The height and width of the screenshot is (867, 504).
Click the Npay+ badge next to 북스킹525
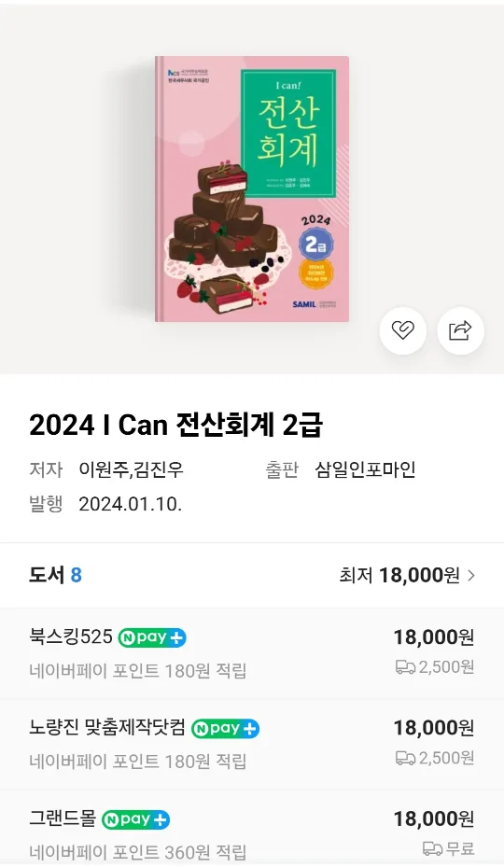tap(152, 637)
